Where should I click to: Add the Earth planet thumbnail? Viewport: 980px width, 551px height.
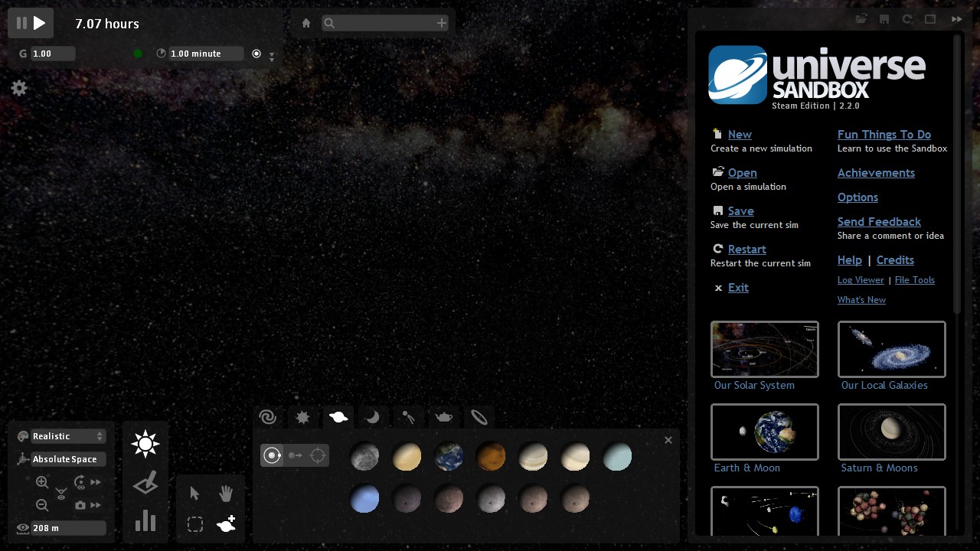tap(449, 457)
